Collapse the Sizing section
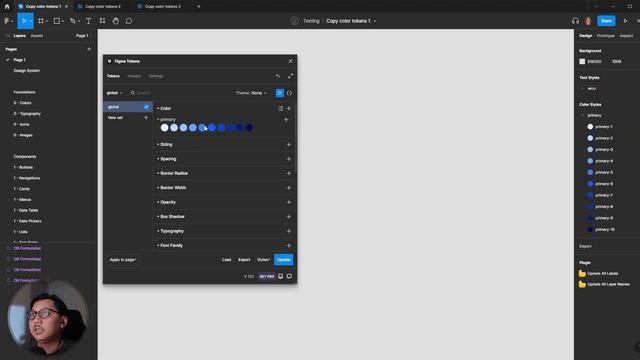Viewport: 640px width, 360px height. click(x=158, y=144)
